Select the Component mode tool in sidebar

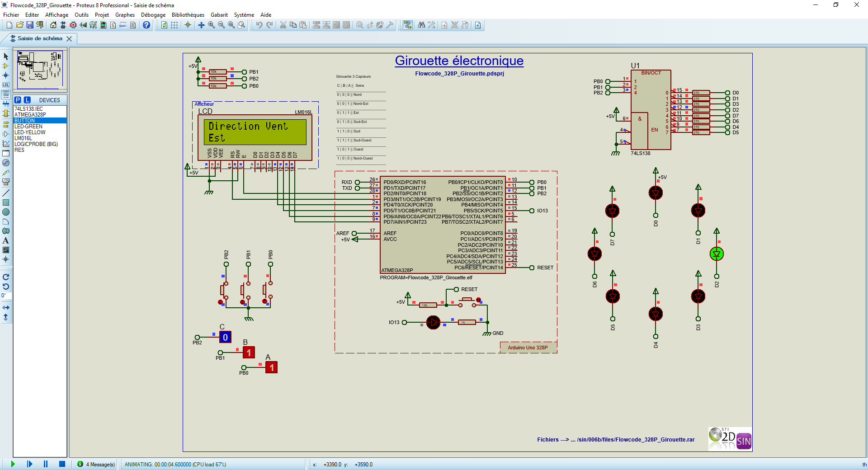pyautogui.click(x=6, y=66)
